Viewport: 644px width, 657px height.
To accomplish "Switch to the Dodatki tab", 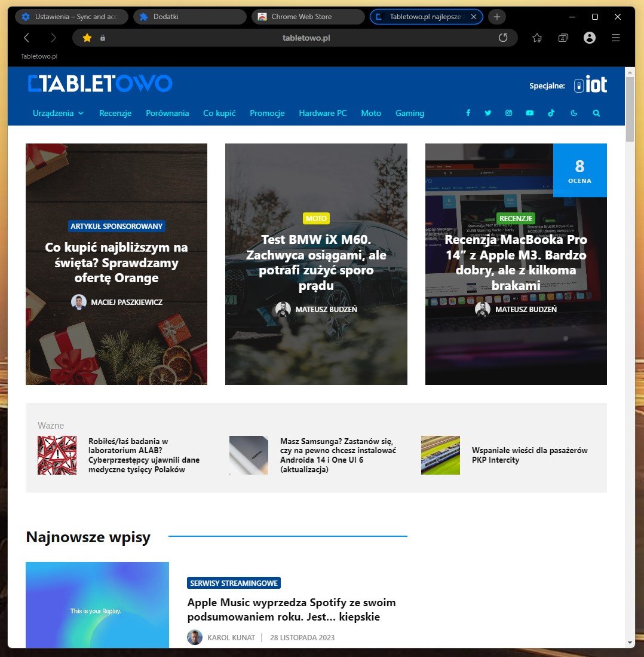I will [190, 17].
